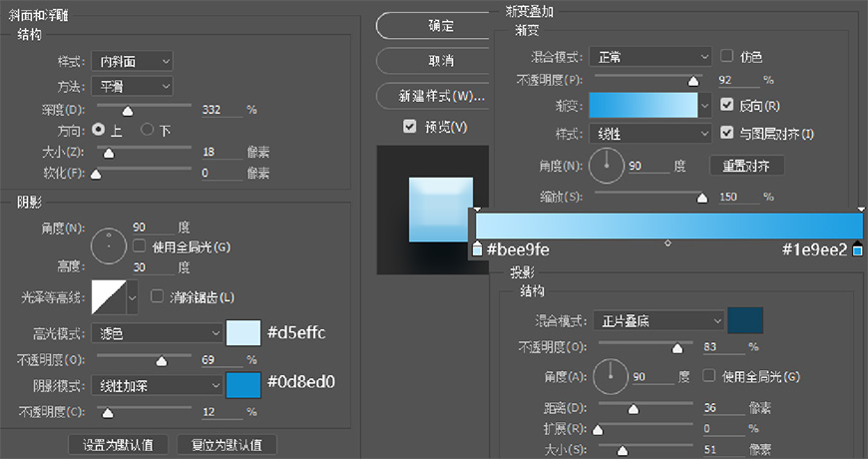The height and width of the screenshot is (459, 868).
Task: Set the depth value field 332
Action: tap(221, 110)
